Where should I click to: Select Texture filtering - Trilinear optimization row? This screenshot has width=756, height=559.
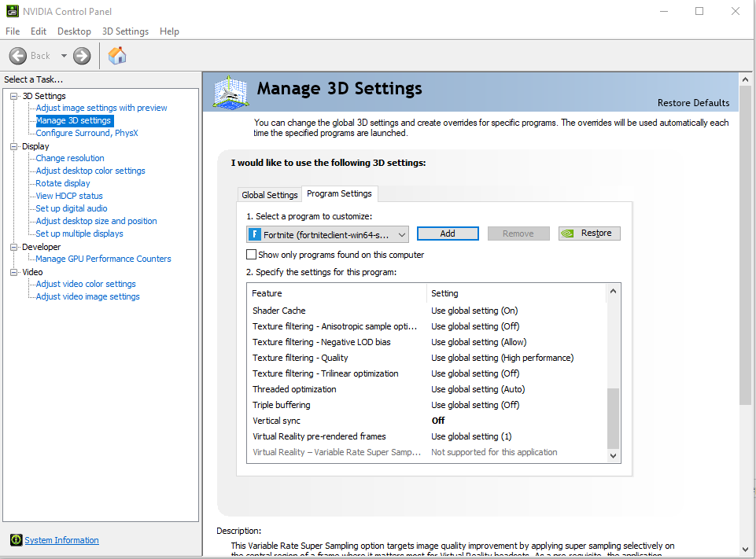(x=427, y=373)
